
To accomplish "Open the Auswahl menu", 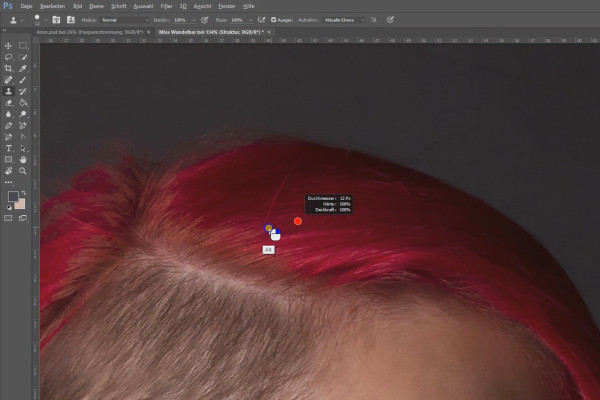I will 143,6.
